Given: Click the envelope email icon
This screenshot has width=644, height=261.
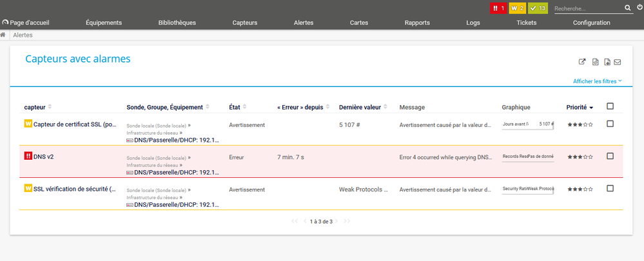Looking at the screenshot, I should click(617, 63).
